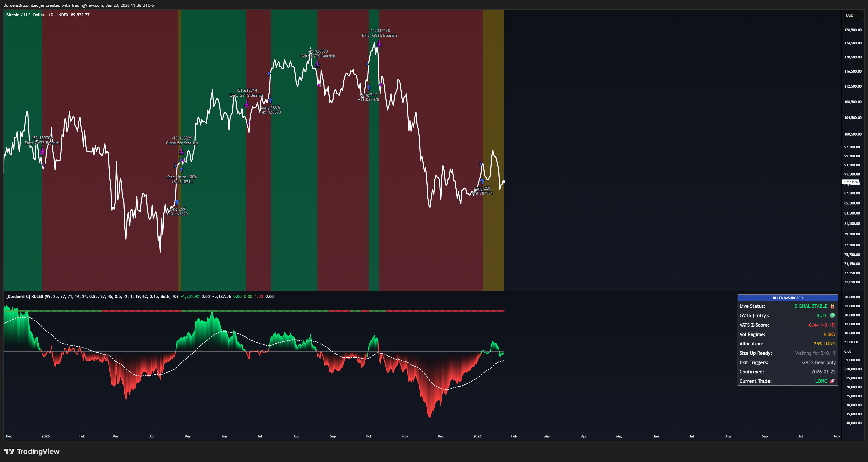
Task: Click the RULE8 DASHBOARD header bar
Action: point(788,298)
